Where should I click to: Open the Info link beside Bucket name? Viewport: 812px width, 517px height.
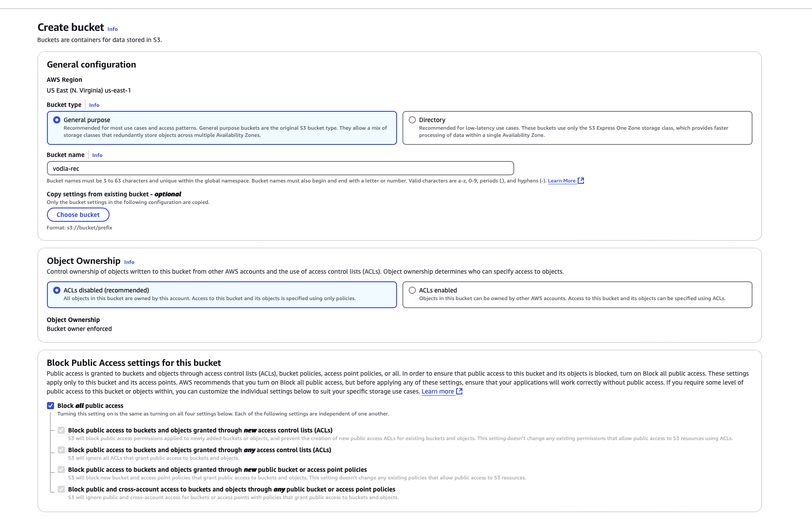pyautogui.click(x=97, y=155)
